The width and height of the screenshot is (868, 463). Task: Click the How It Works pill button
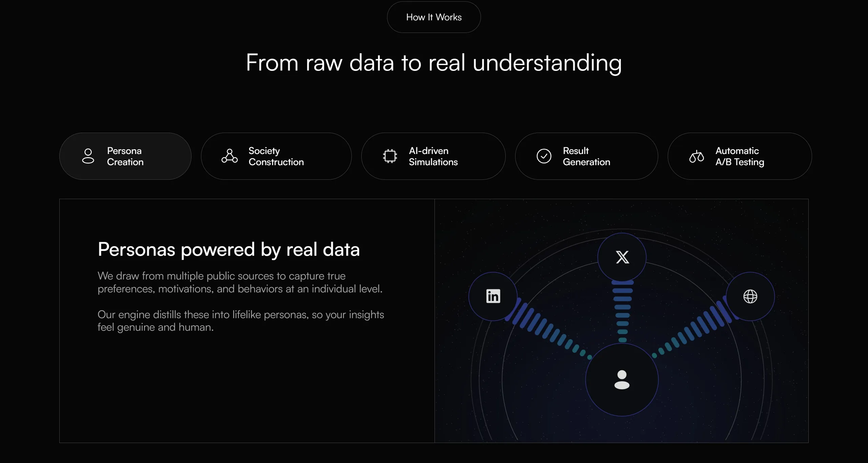click(x=434, y=17)
